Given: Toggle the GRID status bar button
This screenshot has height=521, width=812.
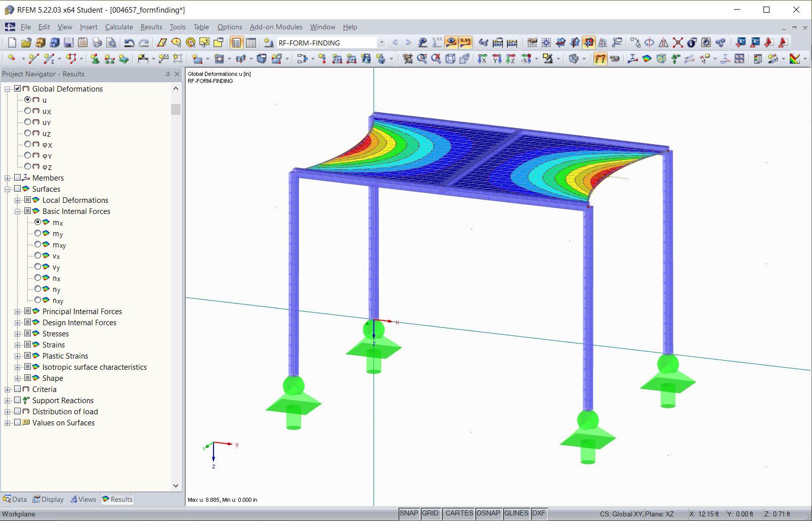Looking at the screenshot, I should click(x=431, y=513).
